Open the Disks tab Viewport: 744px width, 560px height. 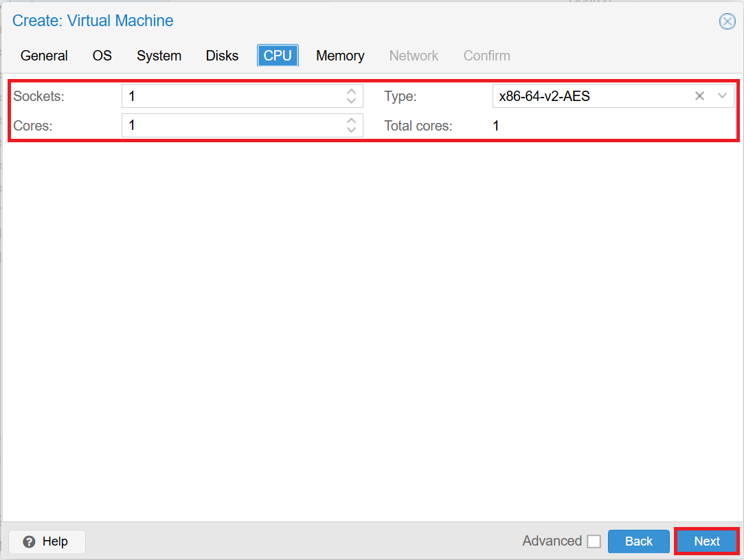pyautogui.click(x=221, y=56)
